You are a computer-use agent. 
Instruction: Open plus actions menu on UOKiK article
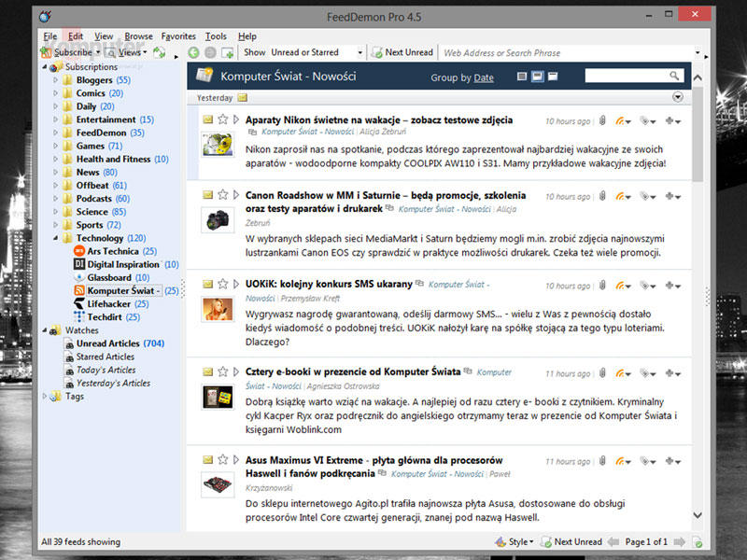click(672, 286)
